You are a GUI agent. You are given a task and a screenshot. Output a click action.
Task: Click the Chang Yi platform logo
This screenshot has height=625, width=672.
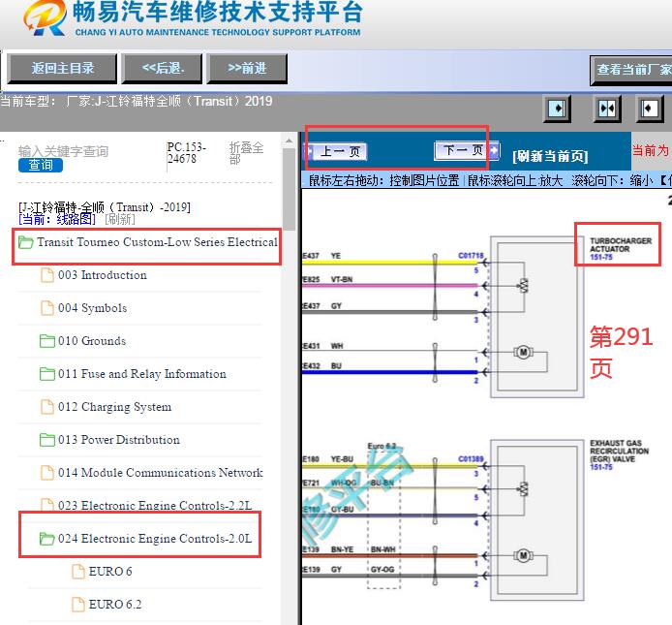tap(45, 18)
